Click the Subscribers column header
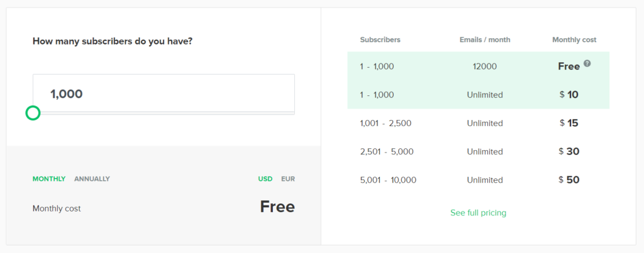The image size is (644, 253). point(380,40)
